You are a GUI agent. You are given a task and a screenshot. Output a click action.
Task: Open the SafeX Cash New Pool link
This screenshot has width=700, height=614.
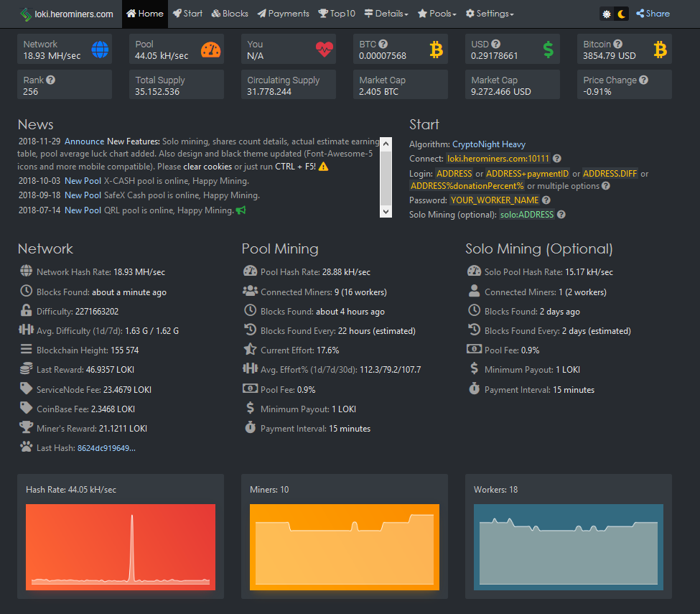pyautogui.click(x=83, y=195)
